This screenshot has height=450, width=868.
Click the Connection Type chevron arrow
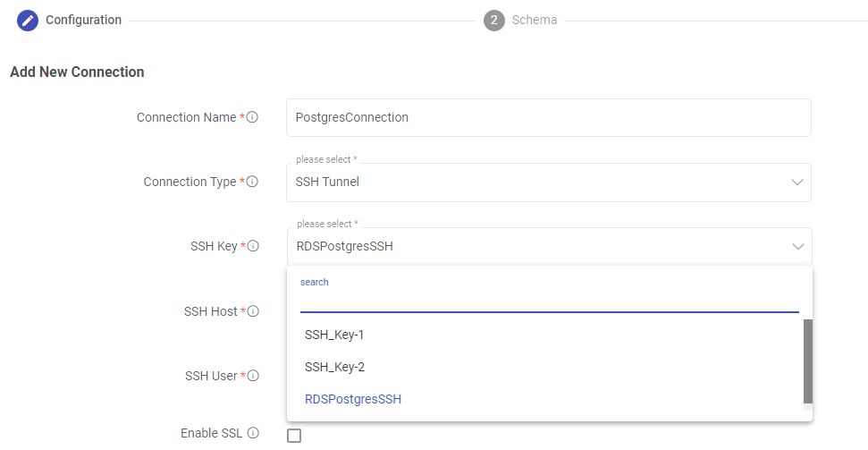click(797, 183)
